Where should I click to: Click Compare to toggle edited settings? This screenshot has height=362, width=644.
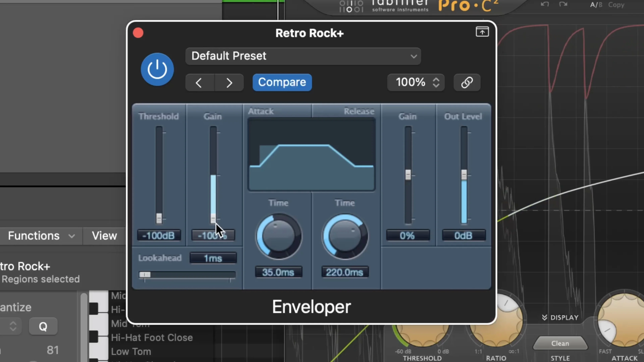pos(282,82)
